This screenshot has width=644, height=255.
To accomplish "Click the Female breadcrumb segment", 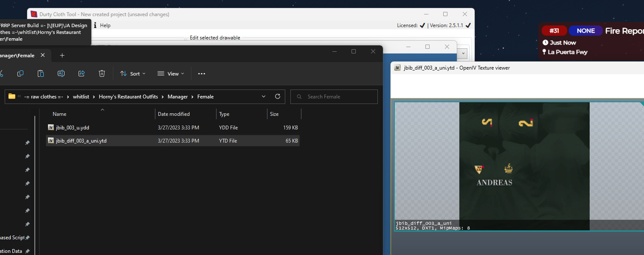I will pyautogui.click(x=205, y=97).
